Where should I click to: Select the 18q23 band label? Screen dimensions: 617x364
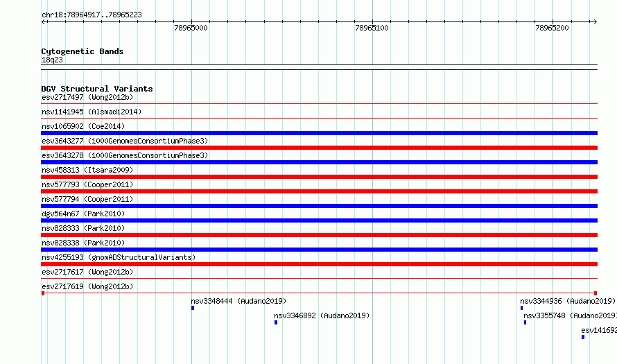click(x=52, y=60)
